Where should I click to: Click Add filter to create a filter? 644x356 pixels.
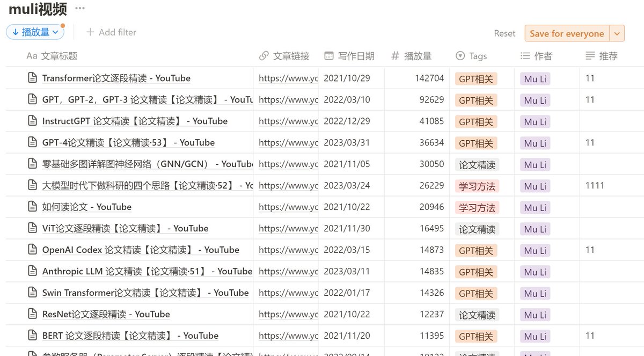(111, 33)
